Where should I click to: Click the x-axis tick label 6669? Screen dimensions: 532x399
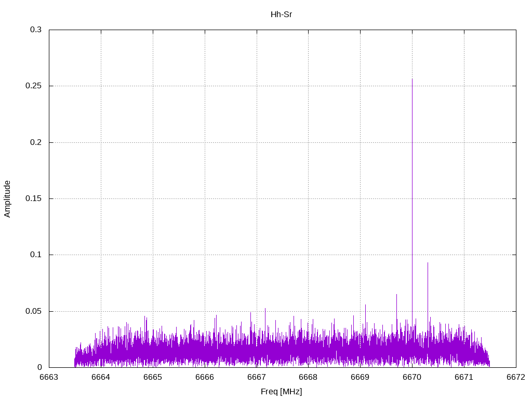click(361, 377)
